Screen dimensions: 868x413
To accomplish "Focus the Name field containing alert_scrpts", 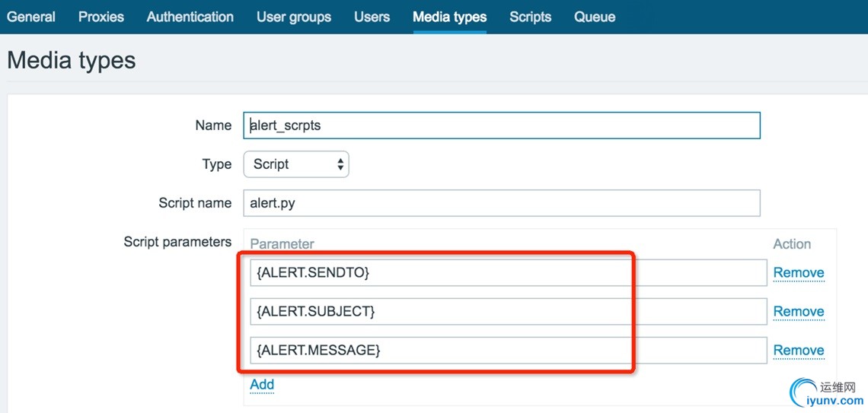I will [x=501, y=125].
